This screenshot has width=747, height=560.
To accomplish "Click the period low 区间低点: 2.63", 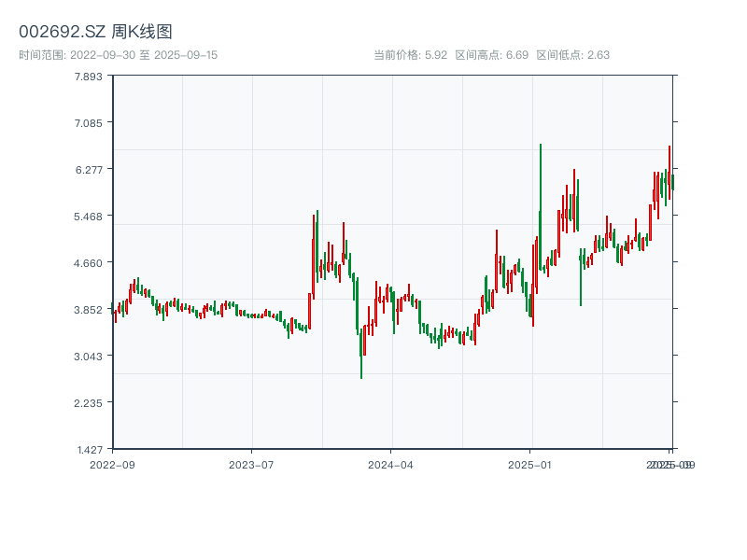I will tap(573, 55).
